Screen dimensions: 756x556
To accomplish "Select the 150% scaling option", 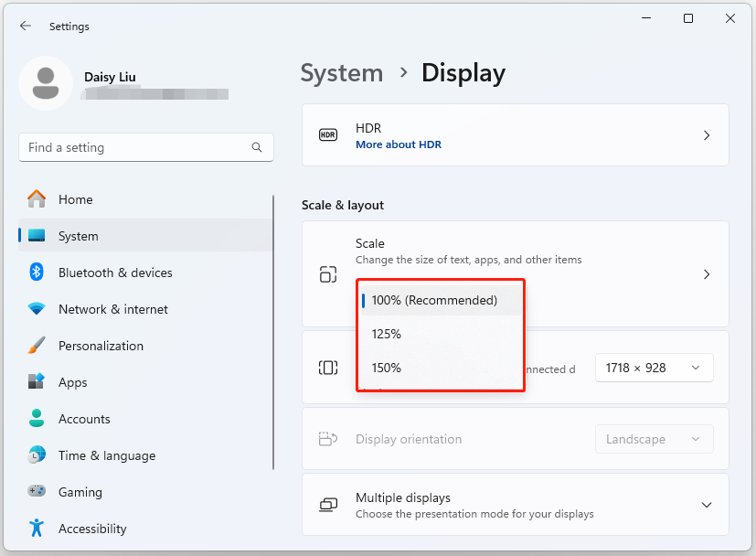I will (x=386, y=368).
